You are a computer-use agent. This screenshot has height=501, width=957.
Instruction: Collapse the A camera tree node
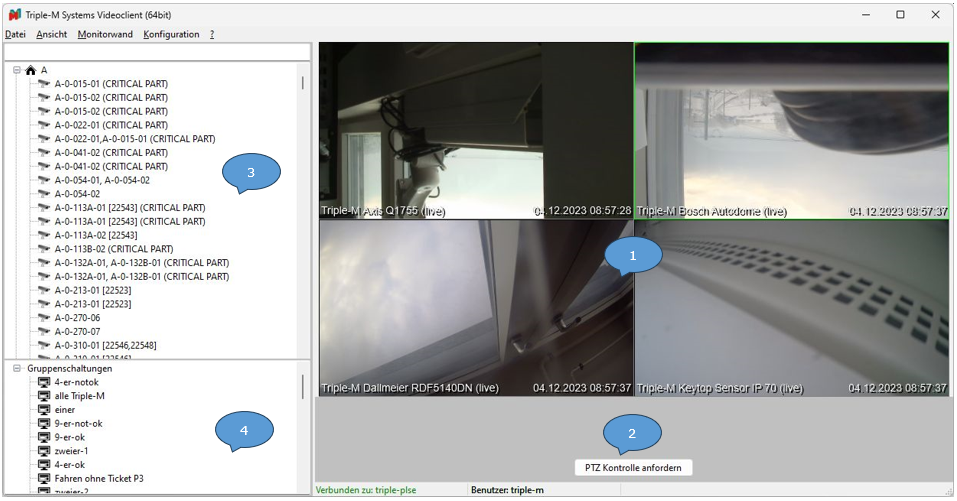click(17, 70)
